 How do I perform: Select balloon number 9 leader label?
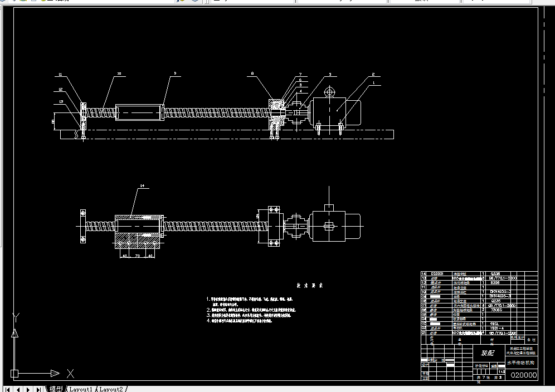[175, 73]
